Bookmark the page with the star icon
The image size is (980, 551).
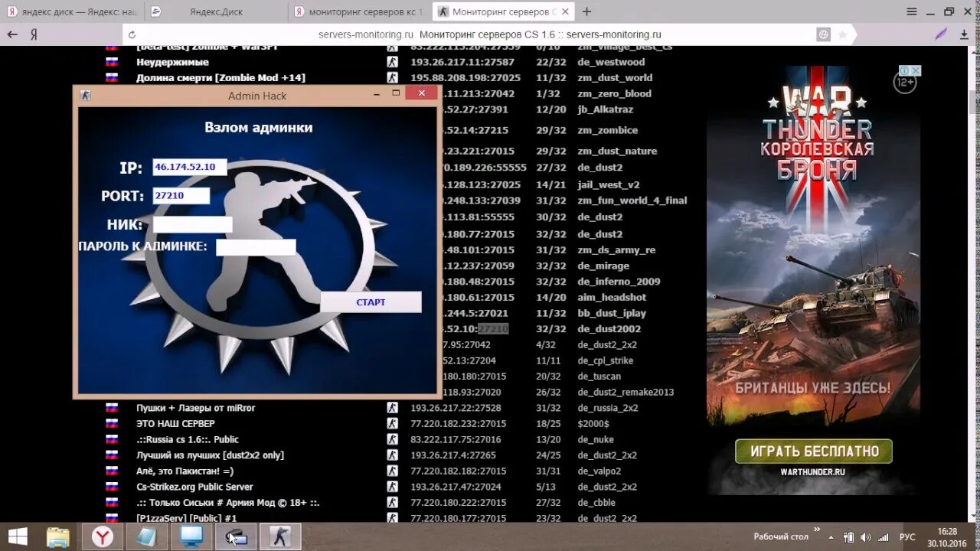tap(842, 34)
